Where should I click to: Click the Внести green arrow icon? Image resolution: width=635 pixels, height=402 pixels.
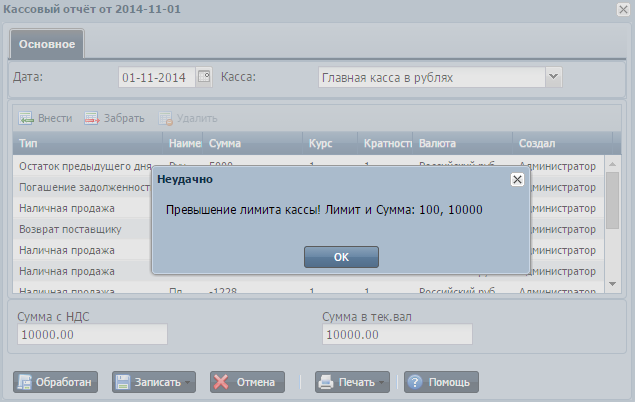tap(26, 119)
